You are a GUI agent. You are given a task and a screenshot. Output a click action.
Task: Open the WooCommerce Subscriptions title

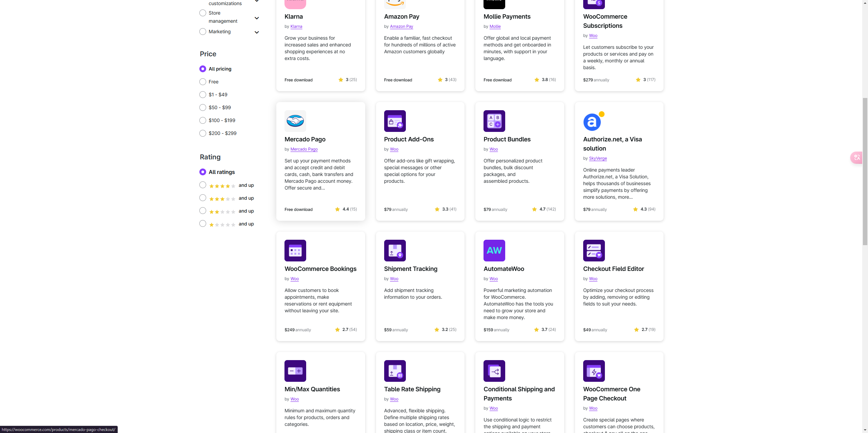605,21
